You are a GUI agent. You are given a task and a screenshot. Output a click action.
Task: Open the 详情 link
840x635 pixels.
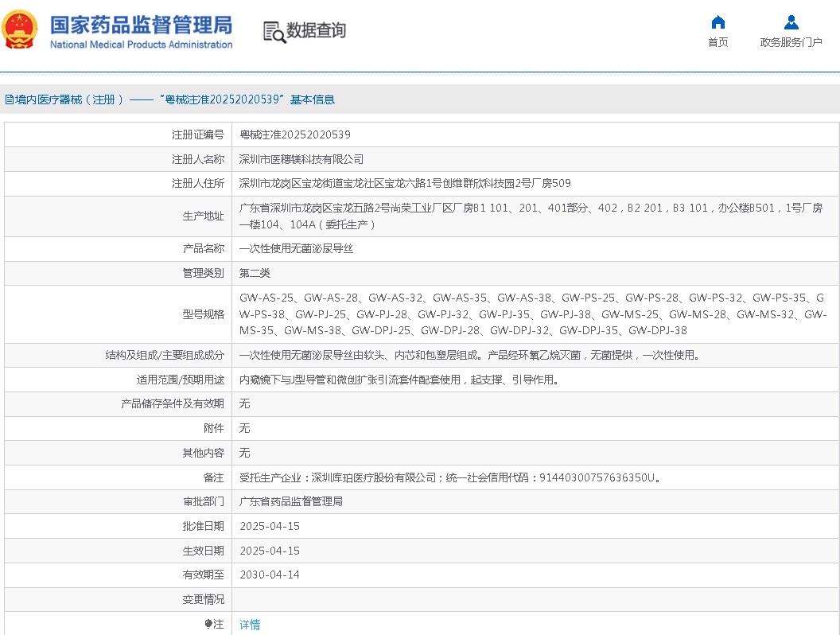click(250, 625)
